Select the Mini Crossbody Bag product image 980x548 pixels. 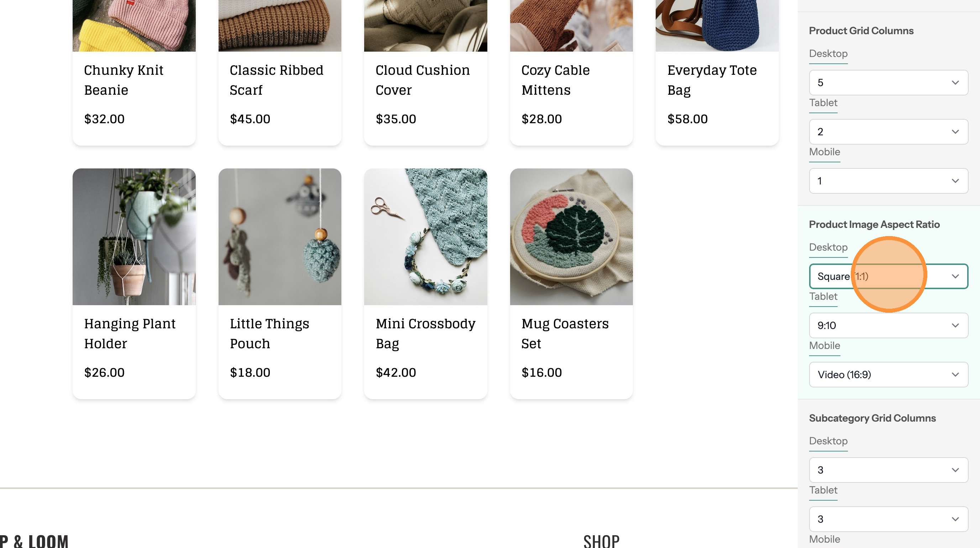[425, 237]
